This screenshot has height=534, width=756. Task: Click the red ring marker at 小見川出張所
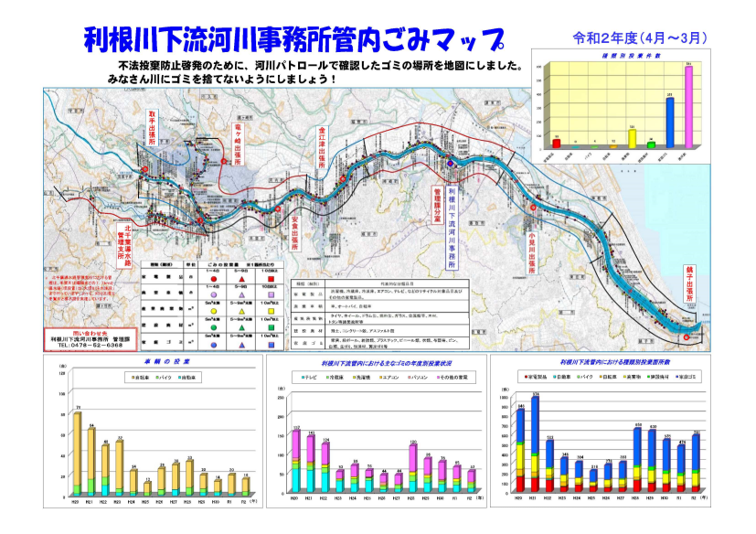(x=533, y=208)
